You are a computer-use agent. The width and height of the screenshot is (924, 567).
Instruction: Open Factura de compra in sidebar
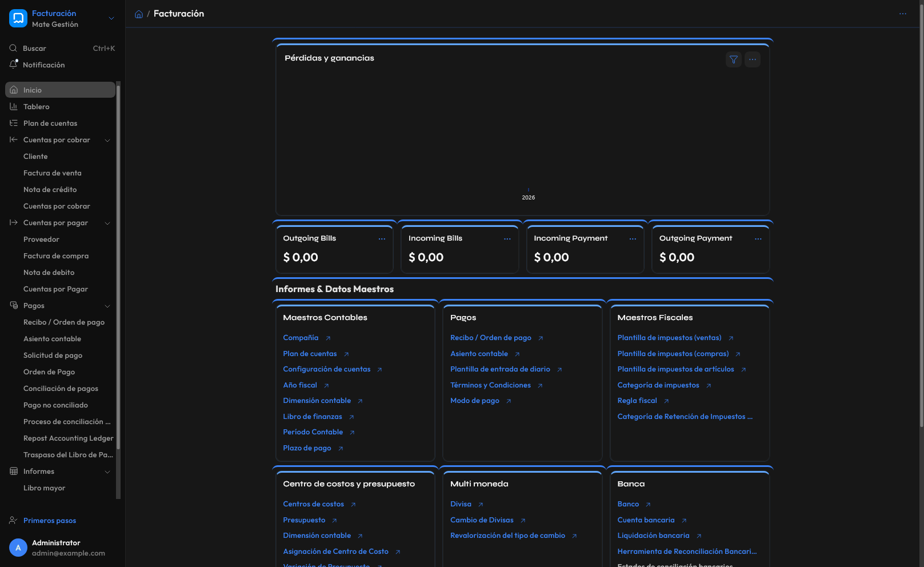(56, 256)
